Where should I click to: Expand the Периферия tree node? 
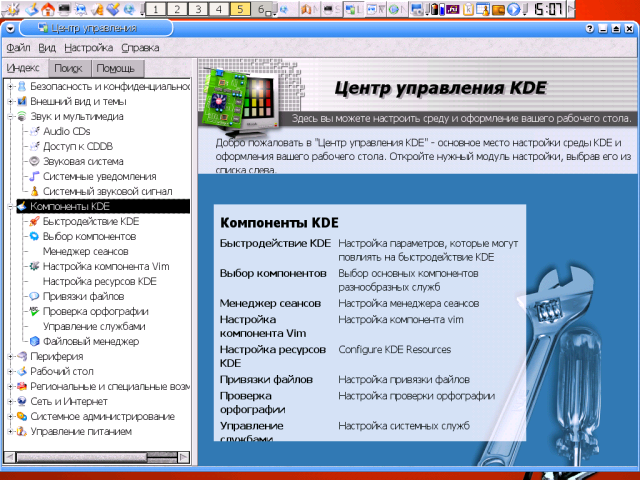point(10,356)
